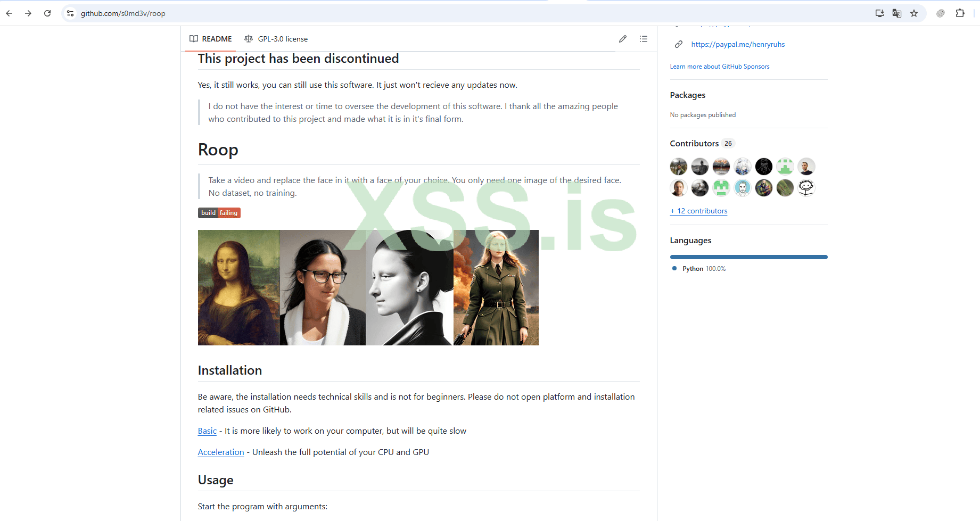
Task: Click Learn more about GitHub Sponsors
Action: coord(720,67)
